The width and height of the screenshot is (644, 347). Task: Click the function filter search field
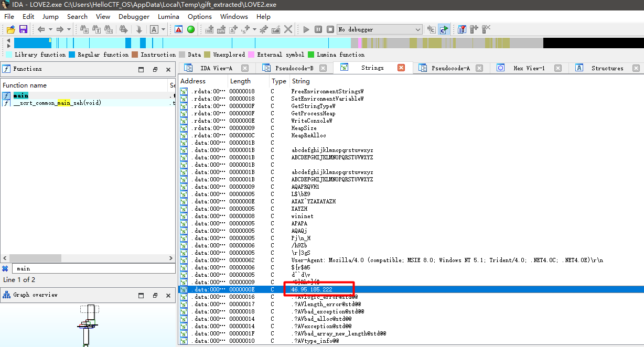pyautogui.click(x=93, y=268)
